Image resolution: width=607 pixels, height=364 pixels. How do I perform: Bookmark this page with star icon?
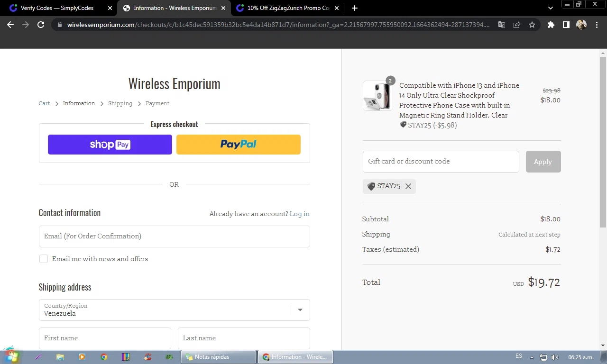[532, 25]
